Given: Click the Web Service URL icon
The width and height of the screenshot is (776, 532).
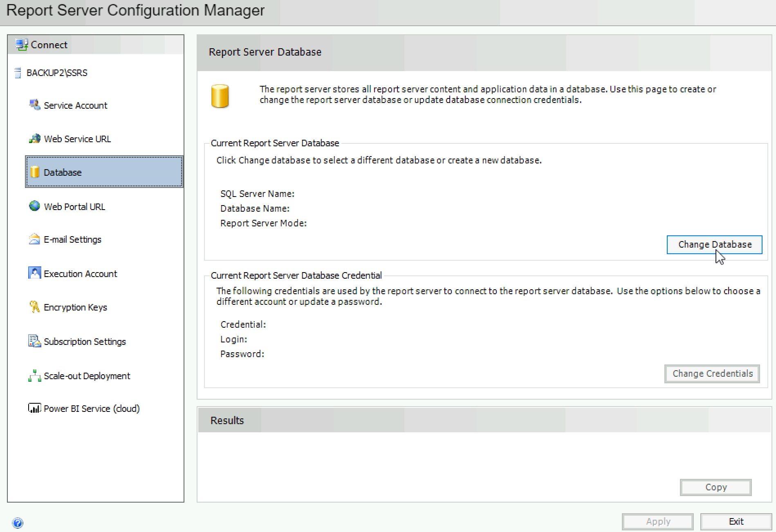Looking at the screenshot, I should [35, 139].
